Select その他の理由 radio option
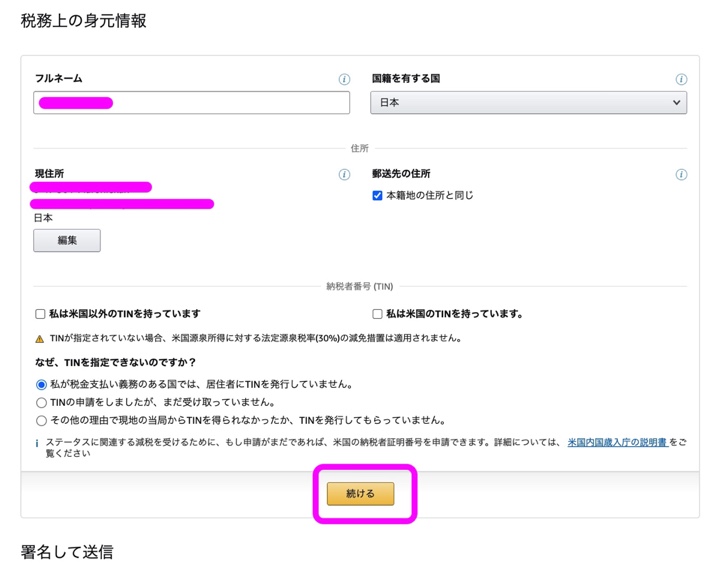This screenshot has width=707, height=580. coord(41,421)
